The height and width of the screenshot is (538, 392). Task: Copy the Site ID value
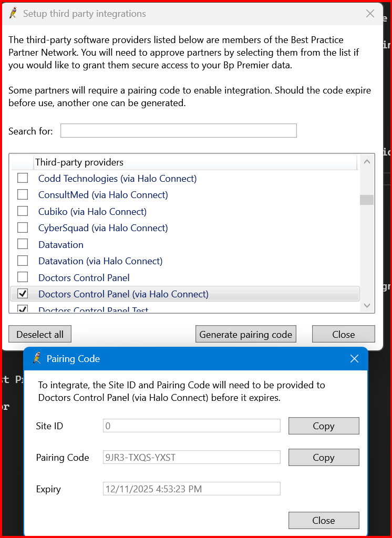click(324, 426)
